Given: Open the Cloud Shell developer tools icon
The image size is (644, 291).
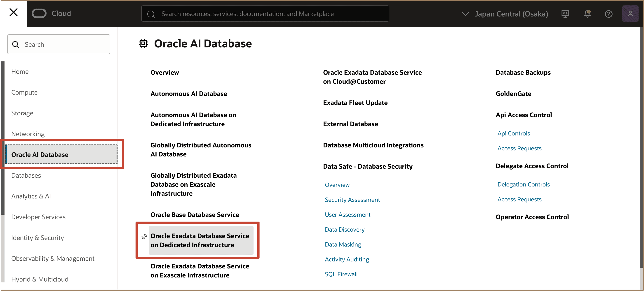Looking at the screenshot, I should (x=565, y=14).
